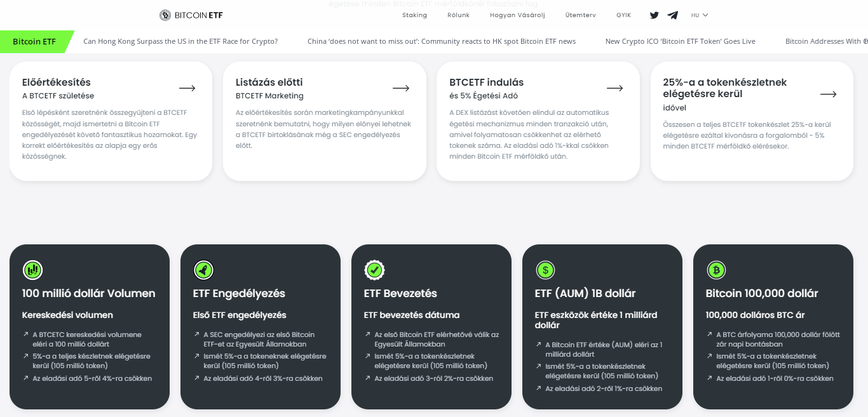Open the GYIK menu item

pos(623,15)
